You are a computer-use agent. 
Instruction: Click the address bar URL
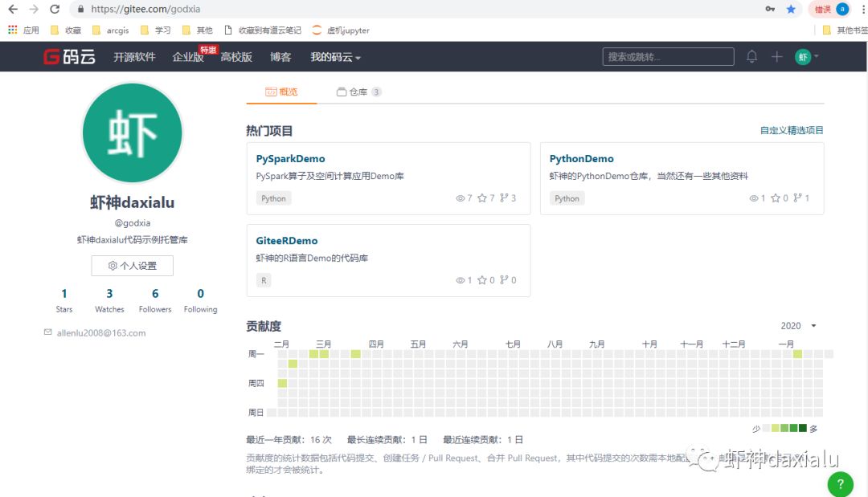[145, 9]
